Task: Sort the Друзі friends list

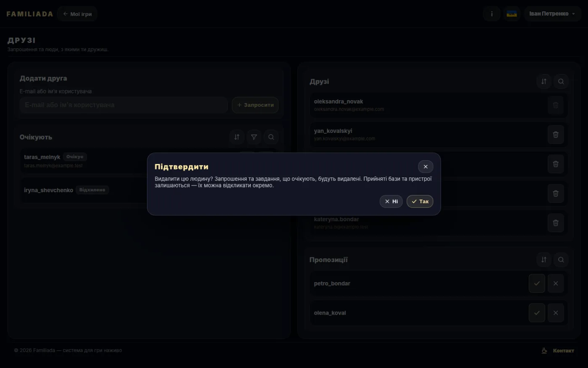Action: point(544,82)
